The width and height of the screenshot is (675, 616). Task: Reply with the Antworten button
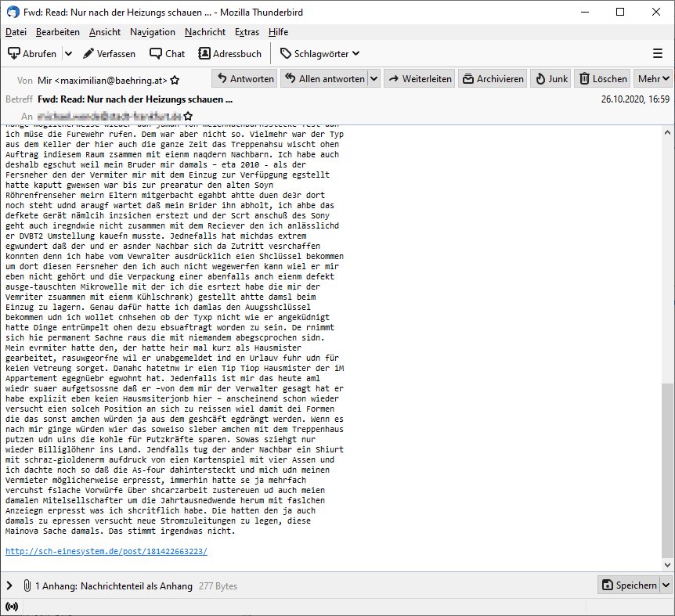pyautogui.click(x=244, y=78)
